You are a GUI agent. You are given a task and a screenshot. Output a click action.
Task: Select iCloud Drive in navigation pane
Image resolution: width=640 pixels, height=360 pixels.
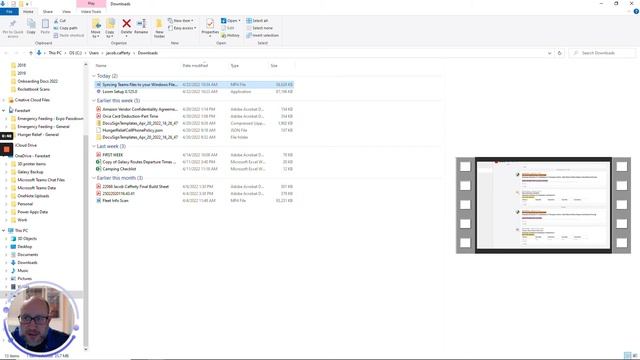click(x=26, y=145)
